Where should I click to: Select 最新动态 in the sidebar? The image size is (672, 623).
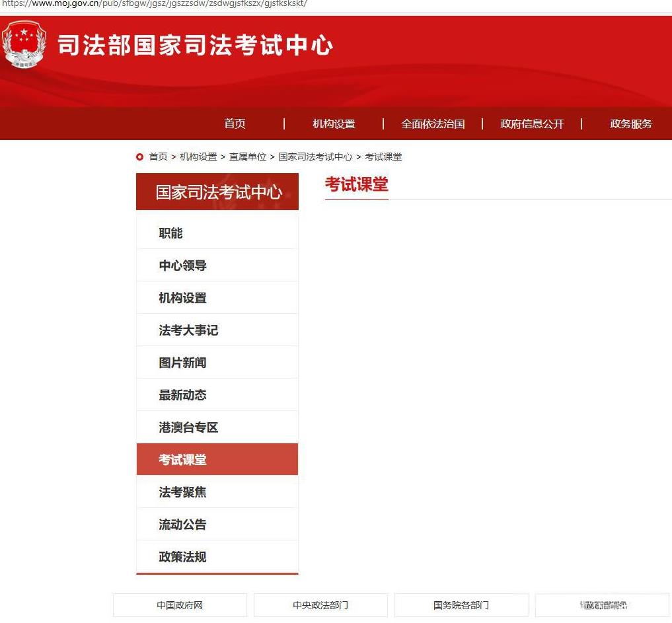click(217, 395)
